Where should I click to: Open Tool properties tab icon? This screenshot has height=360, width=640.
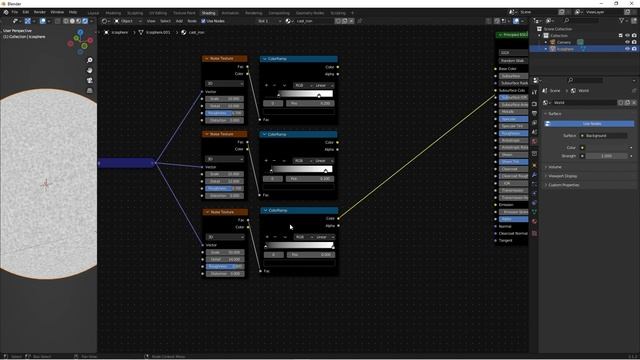[534, 93]
